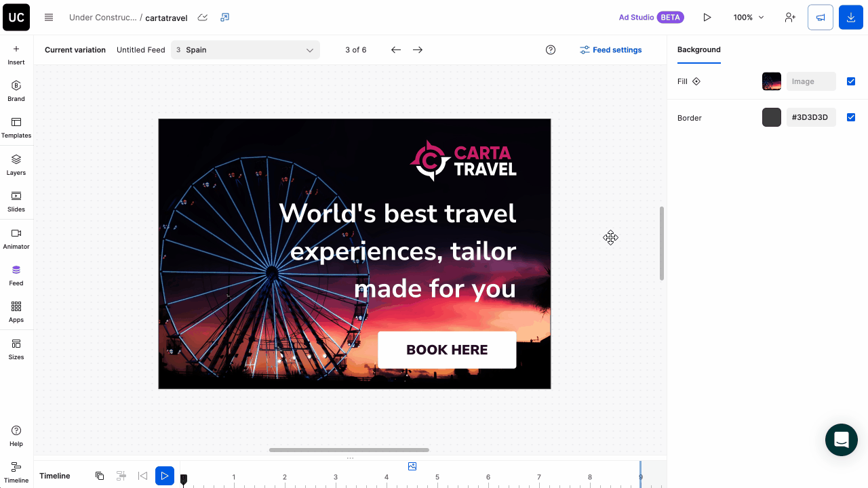The width and height of the screenshot is (868, 488).
Task: Rewind the timeline to start
Action: click(142, 476)
